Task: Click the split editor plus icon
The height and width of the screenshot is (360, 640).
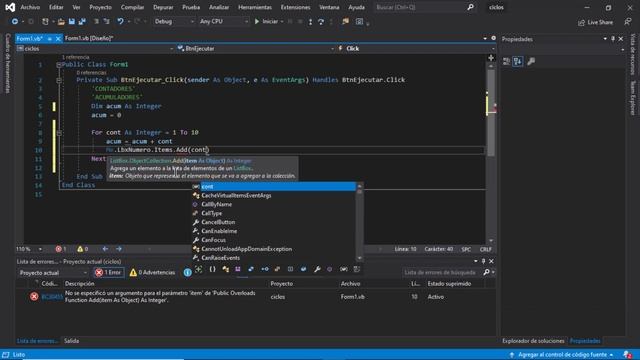Action: point(491,58)
